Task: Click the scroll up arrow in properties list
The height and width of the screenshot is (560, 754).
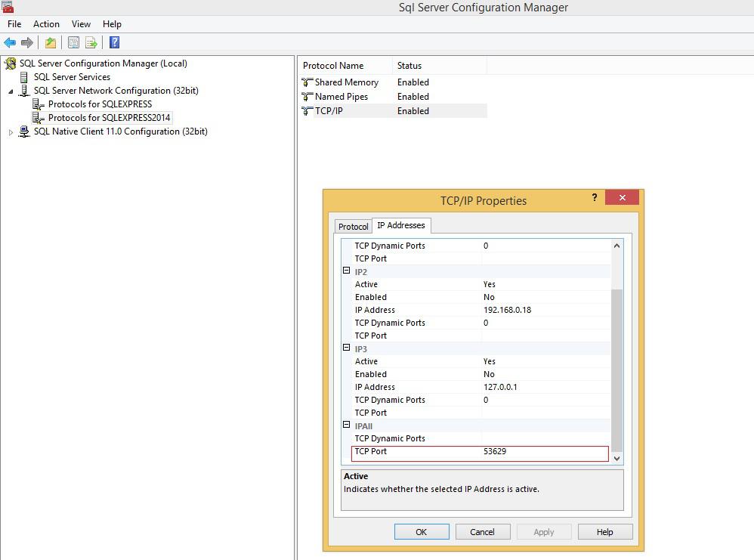Action: (x=617, y=246)
